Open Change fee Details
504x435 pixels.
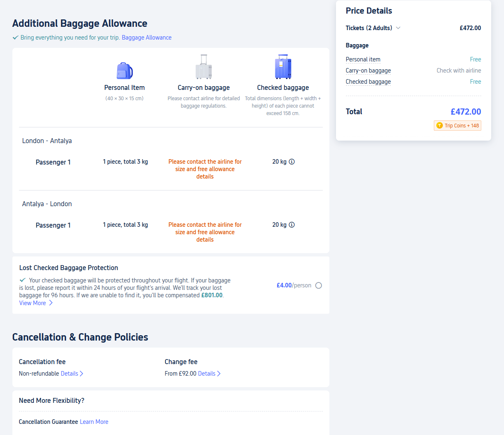[209, 374]
